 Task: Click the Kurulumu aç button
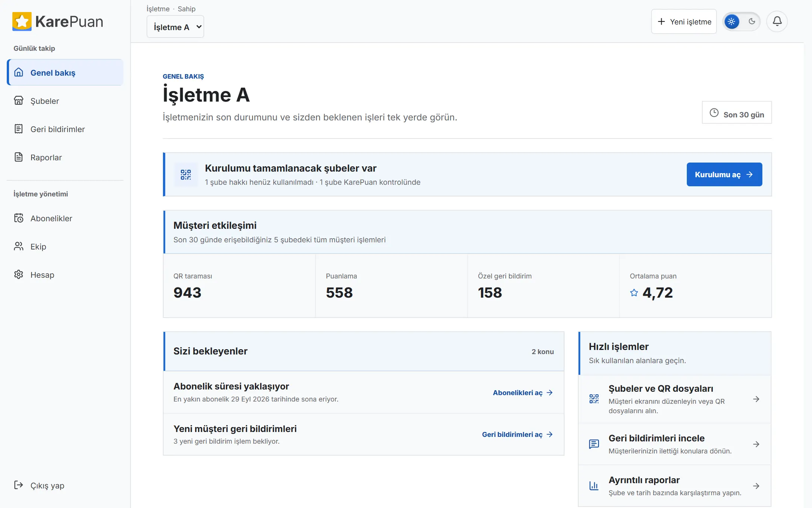(x=724, y=175)
